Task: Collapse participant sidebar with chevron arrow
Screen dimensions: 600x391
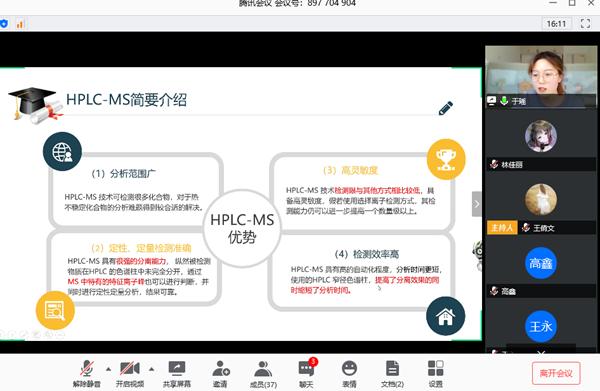Action: [477, 204]
